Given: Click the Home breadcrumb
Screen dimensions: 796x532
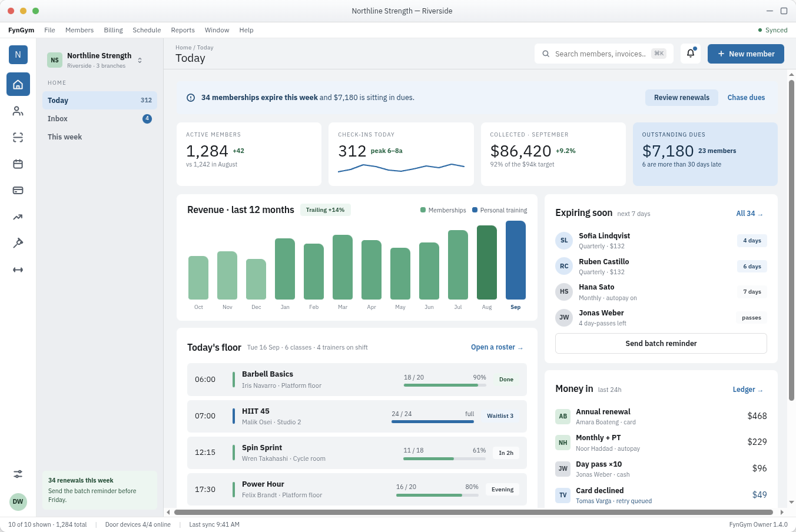Looking at the screenshot, I should click(183, 48).
